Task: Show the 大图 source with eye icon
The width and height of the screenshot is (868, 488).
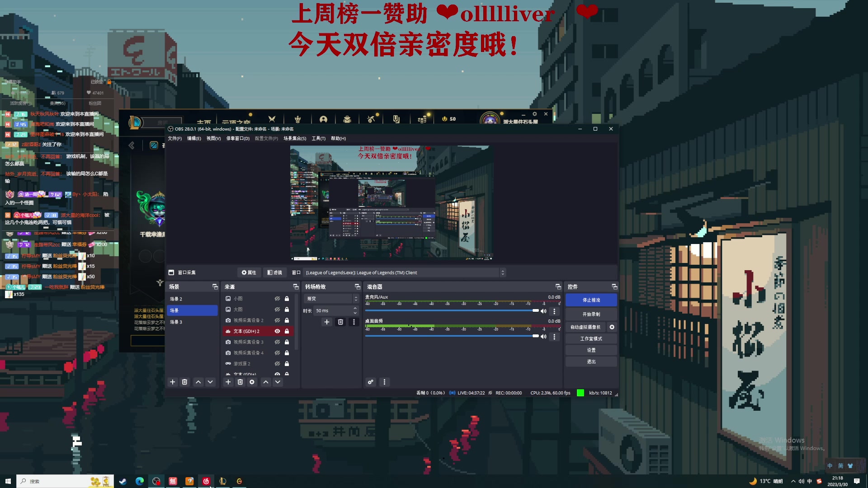Action: tap(277, 310)
